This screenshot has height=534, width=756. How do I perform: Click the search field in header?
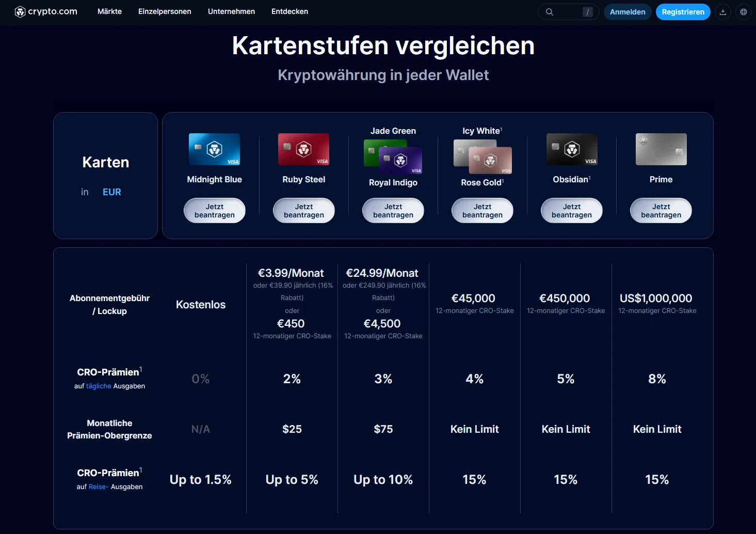tap(568, 12)
